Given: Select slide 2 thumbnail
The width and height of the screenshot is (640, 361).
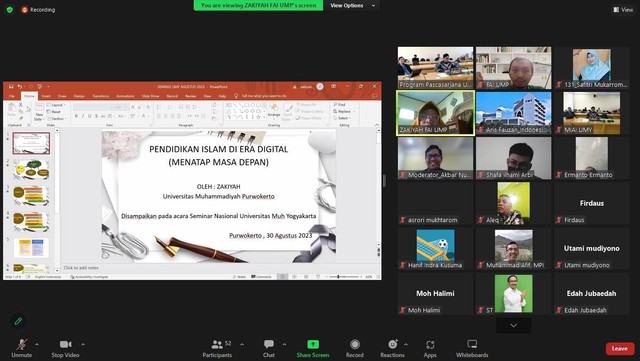Looking at the screenshot, I should pyautogui.click(x=31, y=169).
